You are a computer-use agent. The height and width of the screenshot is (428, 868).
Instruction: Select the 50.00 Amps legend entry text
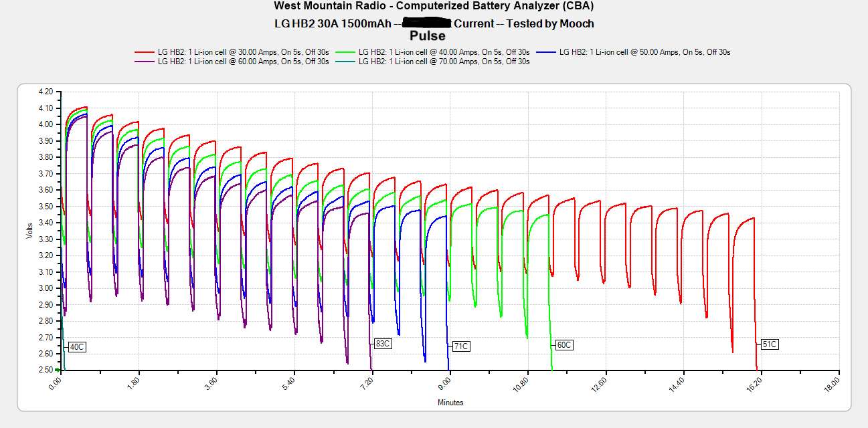(644, 51)
